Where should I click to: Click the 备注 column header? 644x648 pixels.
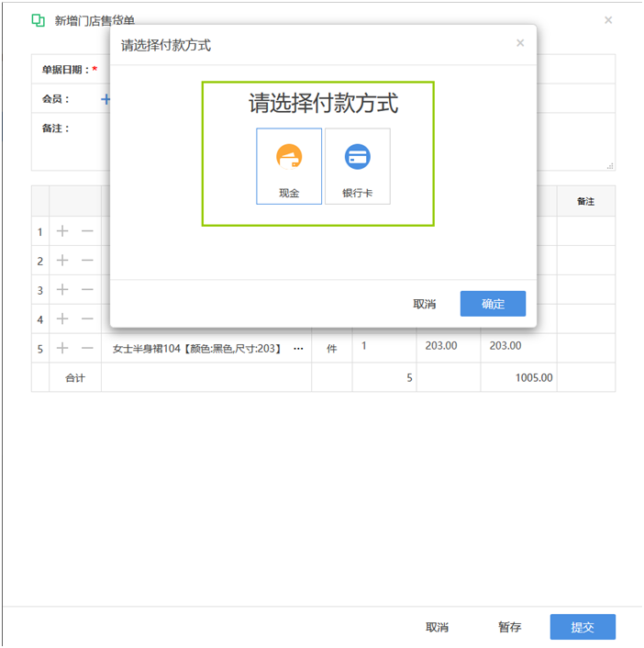586,201
